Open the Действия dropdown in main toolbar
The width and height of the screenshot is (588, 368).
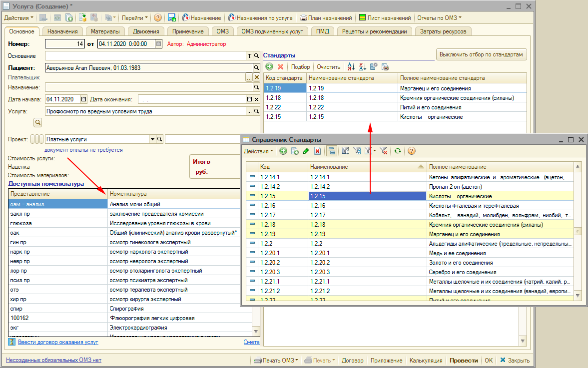(x=19, y=18)
